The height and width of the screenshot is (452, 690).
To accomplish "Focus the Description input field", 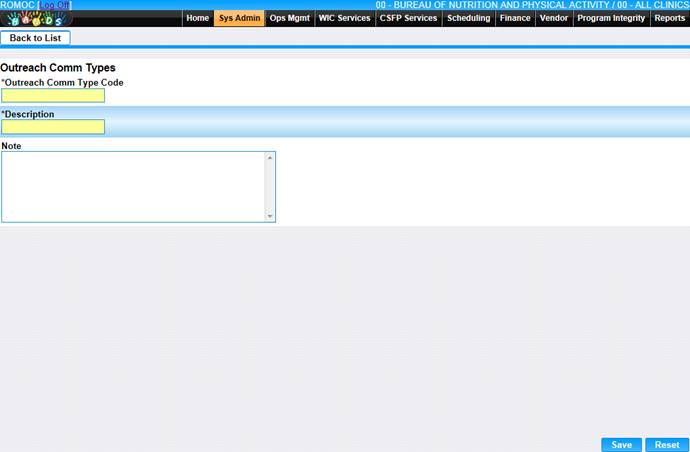I will (53, 127).
